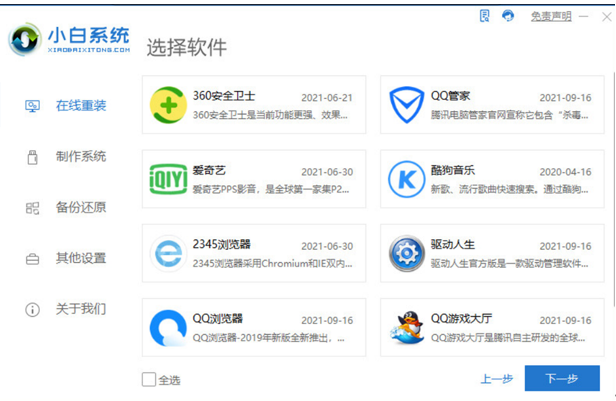Screen dimensions: 616x401
Task: Click the 2345浏览器 Chromium description text
Action: 272,263
